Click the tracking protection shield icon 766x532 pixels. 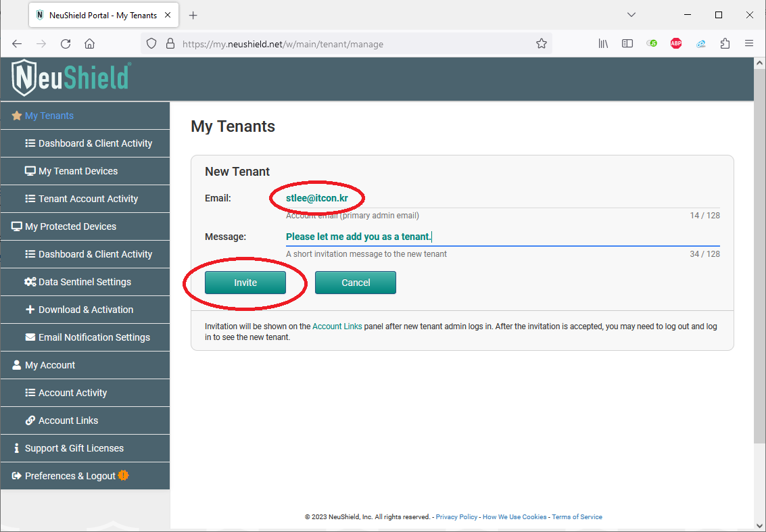click(x=151, y=44)
